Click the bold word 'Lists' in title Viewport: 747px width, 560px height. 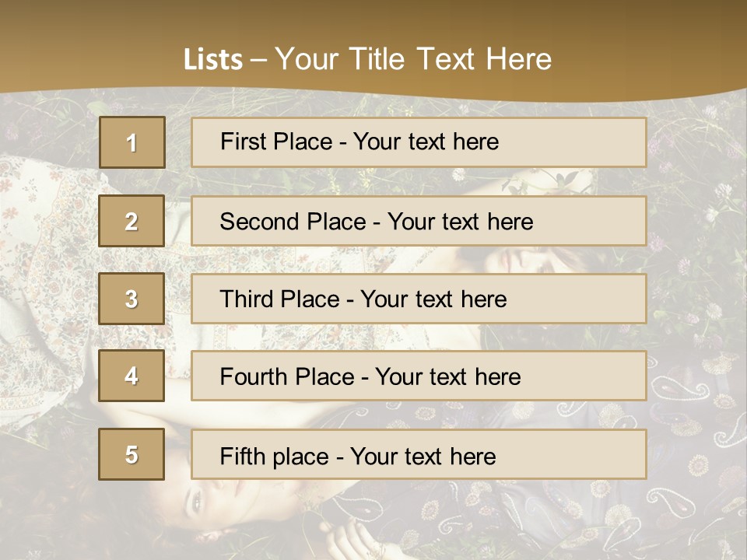coord(212,60)
